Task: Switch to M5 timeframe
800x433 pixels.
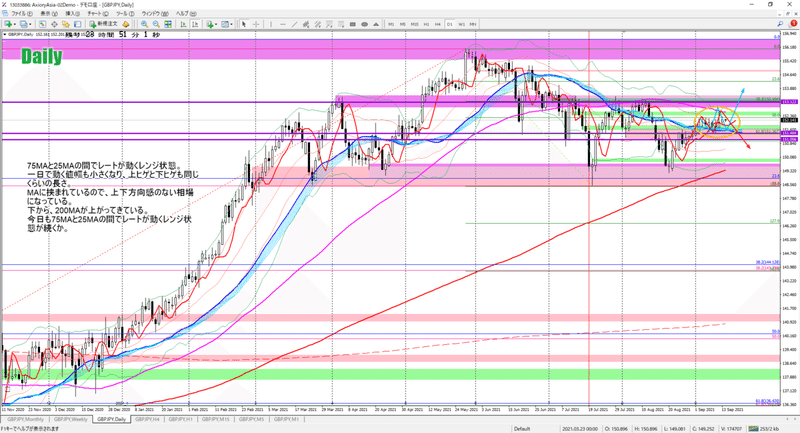Action: coord(403,24)
